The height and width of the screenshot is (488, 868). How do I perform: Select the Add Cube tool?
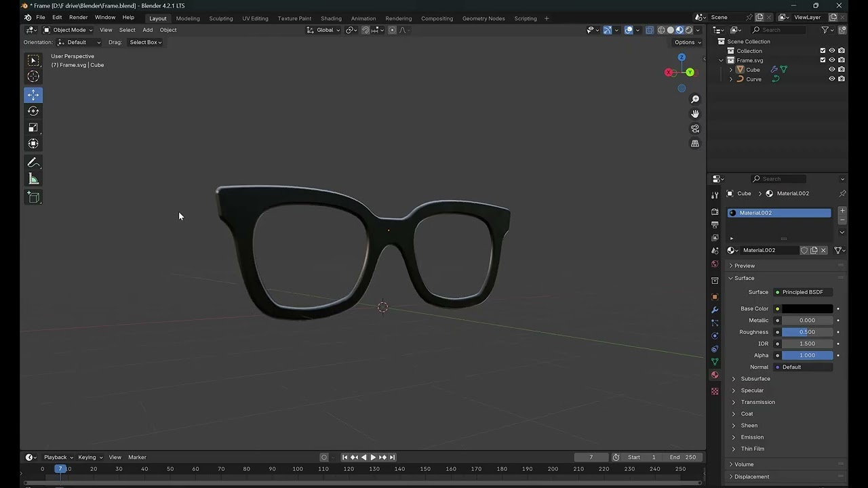(33, 197)
